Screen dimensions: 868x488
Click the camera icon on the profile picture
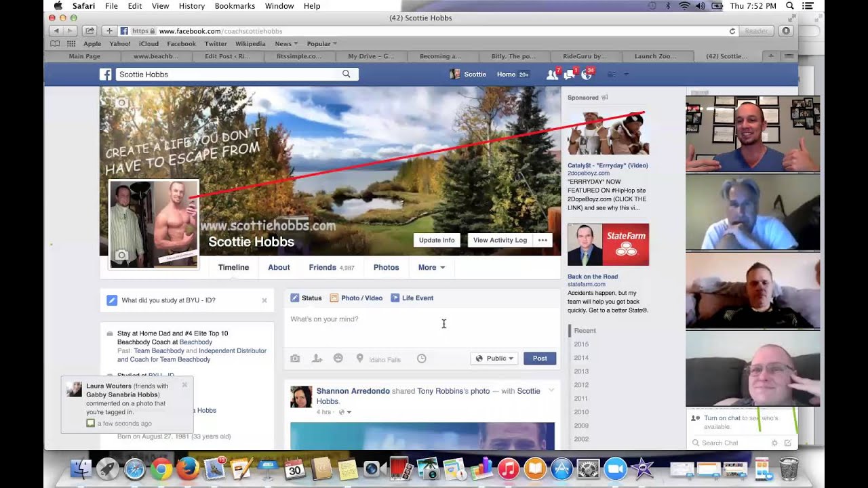121,256
